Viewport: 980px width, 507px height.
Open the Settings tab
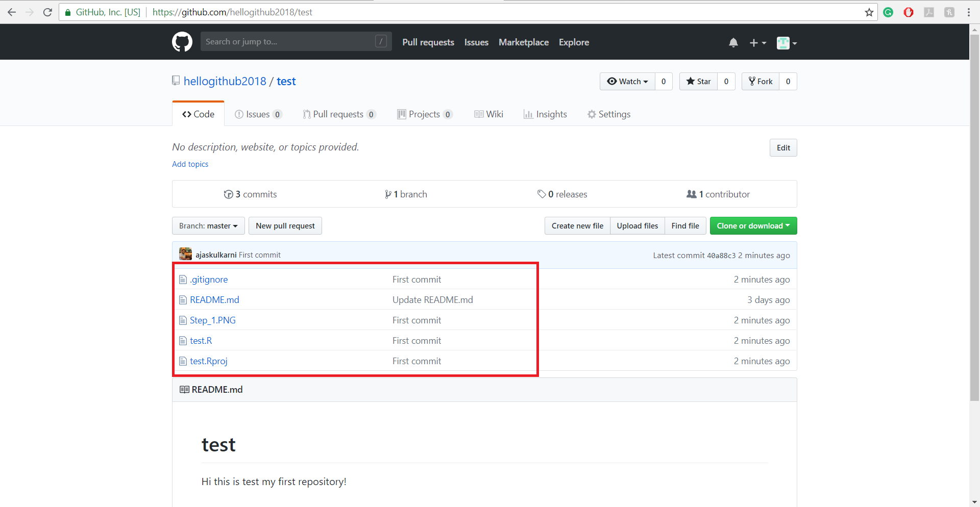(609, 114)
